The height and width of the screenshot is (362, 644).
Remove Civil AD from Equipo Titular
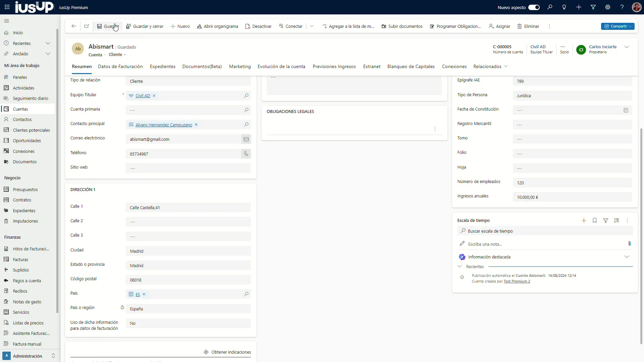click(x=154, y=96)
